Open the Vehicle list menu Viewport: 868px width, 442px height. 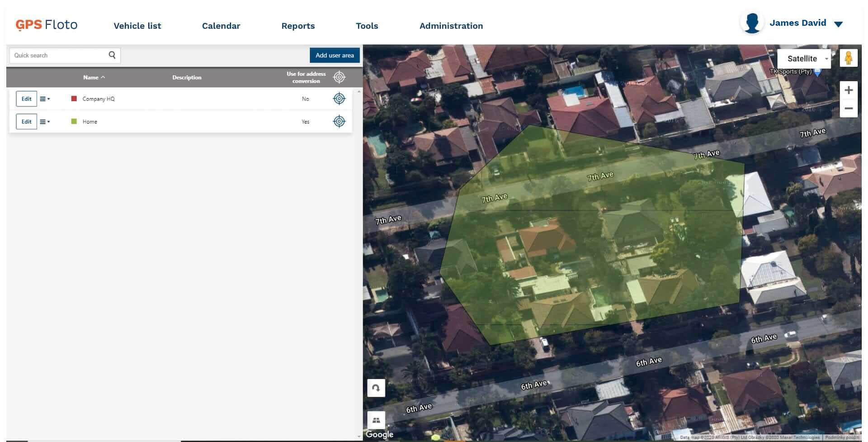click(x=137, y=26)
